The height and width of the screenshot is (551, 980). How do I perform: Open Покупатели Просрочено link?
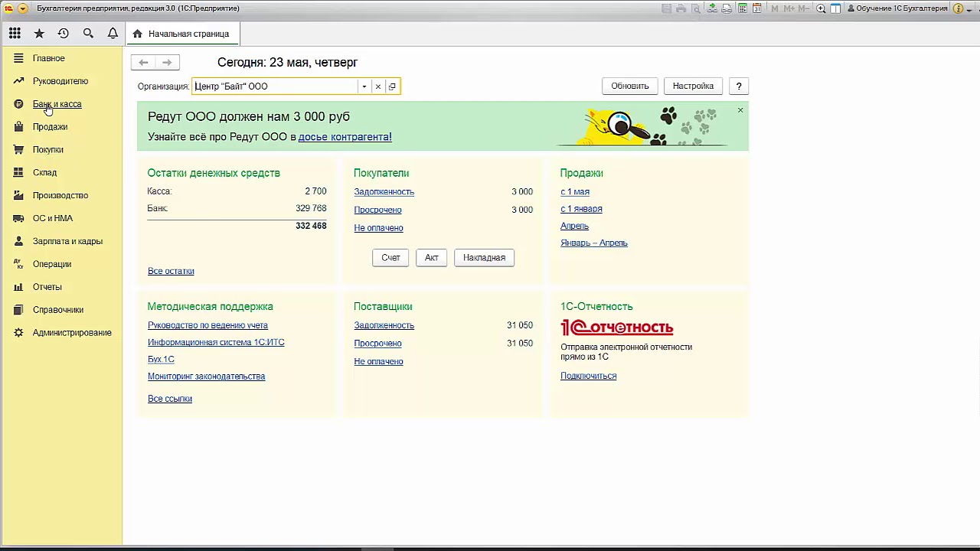[x=377, y=210]
